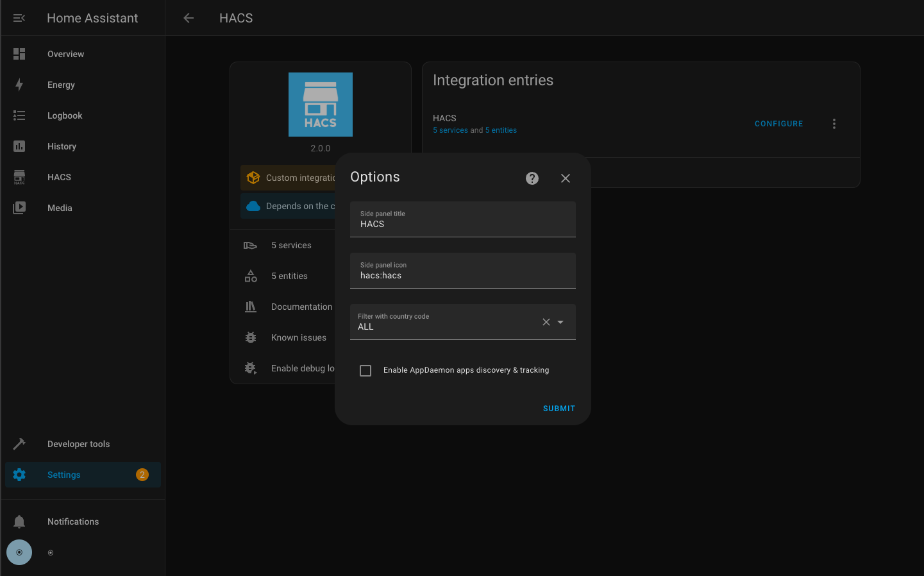Click the user avatar at sidebar bottom
The width and height of the screenshot is (924, 576).
coord(19,552)
